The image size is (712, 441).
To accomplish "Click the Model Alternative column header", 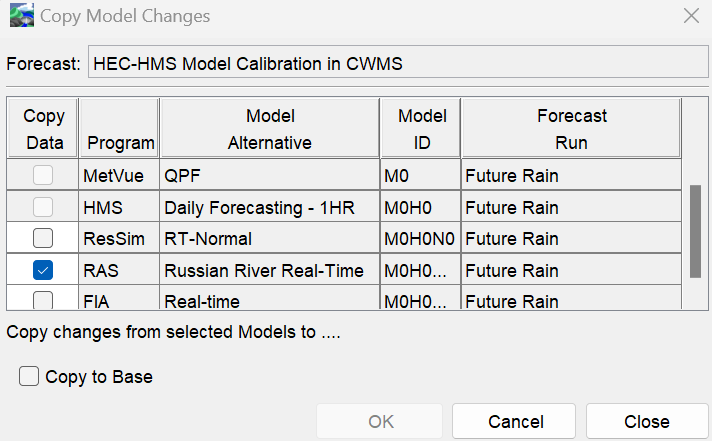I will click(270, 129).
